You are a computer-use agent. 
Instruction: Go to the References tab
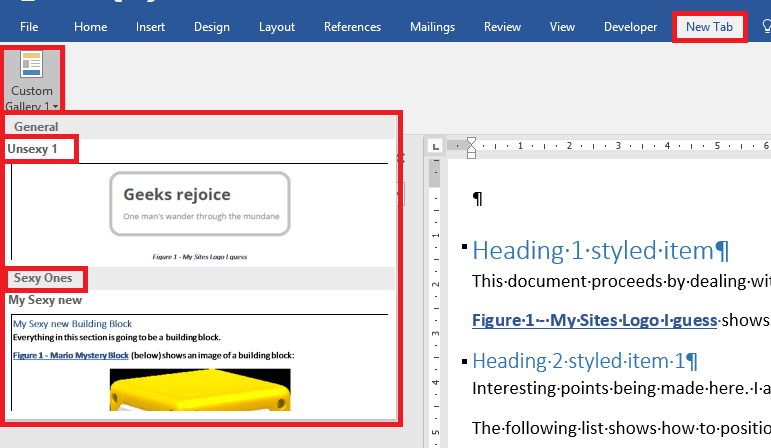[x=352, y=27]
